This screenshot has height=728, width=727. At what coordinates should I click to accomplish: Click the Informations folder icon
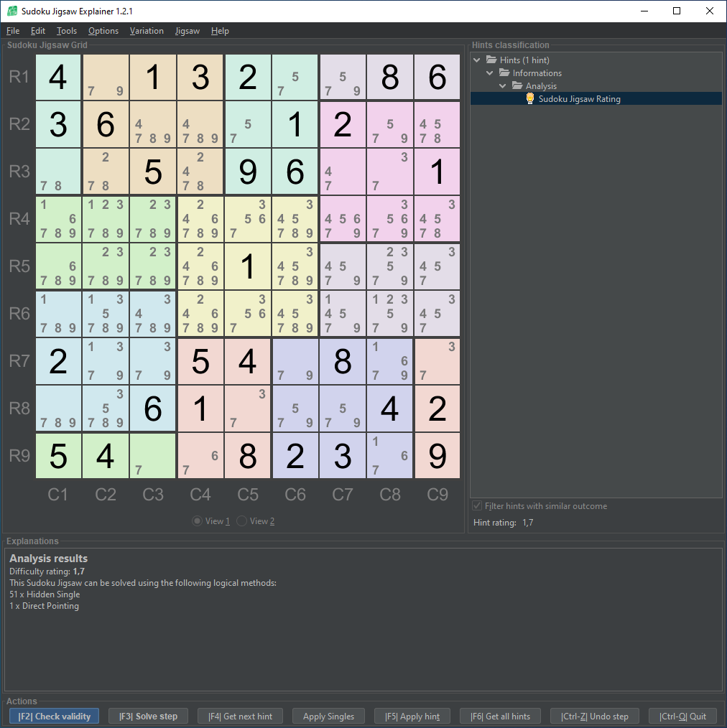point(504,73)
